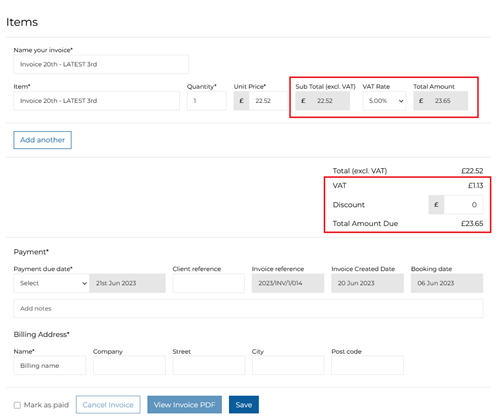The image size is (499, 420).
Task: Click the pound icon beside Unit Price
Action: (241, 101)
